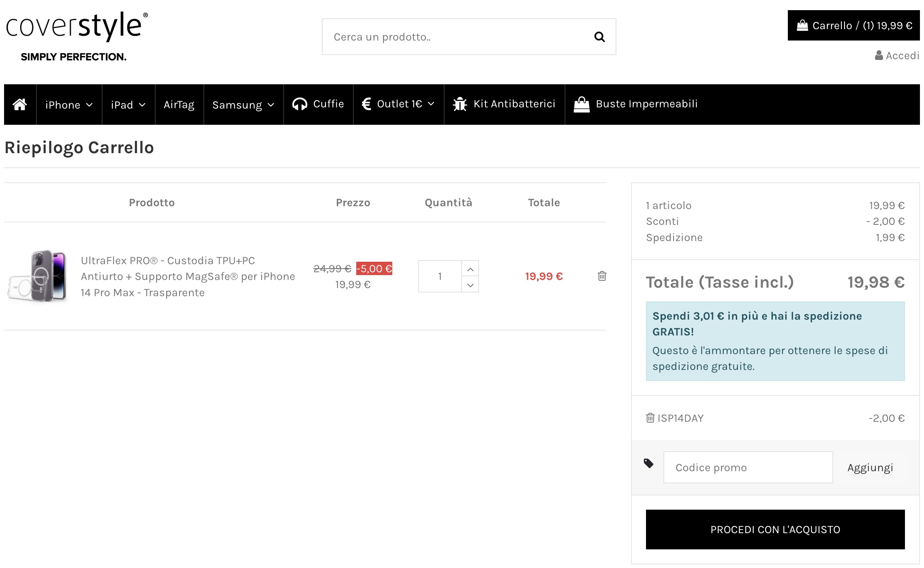Expand the iPhone menu chevron
The image size is (924, 568).
pyautogui.click(x=90, y=105)
